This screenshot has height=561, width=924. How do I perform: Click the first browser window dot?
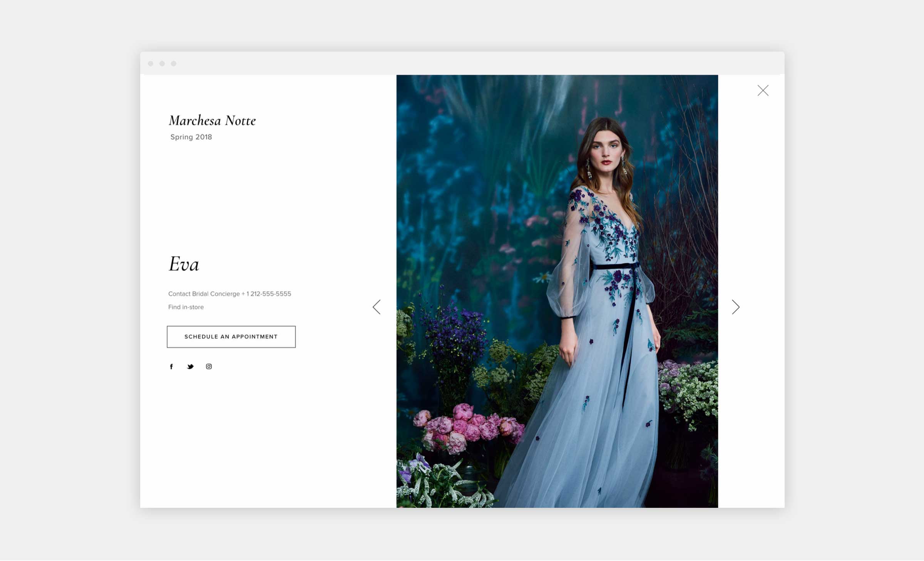tap(151, 64)
